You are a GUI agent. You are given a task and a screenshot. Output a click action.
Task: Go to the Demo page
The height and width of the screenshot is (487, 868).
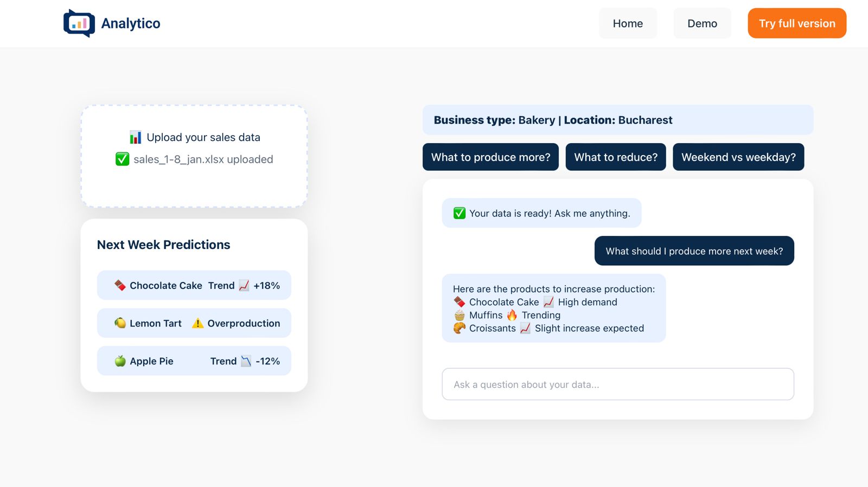702,23
